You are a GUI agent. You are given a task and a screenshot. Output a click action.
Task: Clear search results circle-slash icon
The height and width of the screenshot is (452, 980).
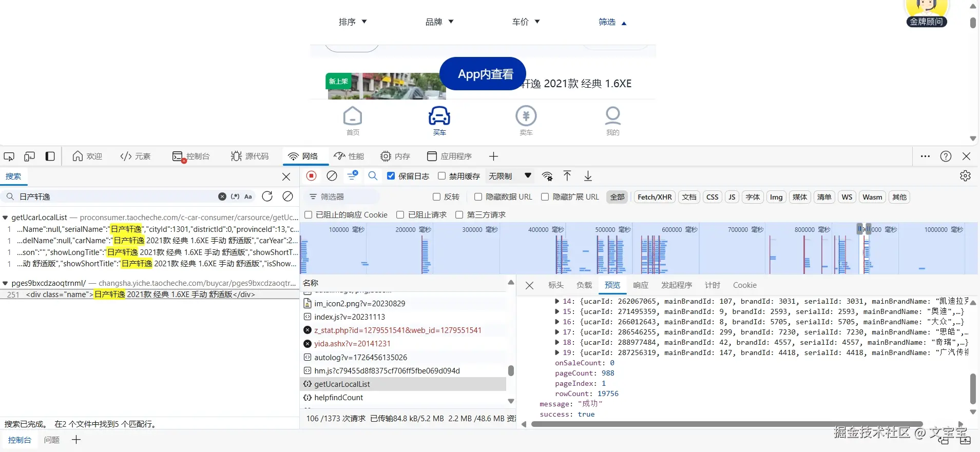(x=288, y=196)
